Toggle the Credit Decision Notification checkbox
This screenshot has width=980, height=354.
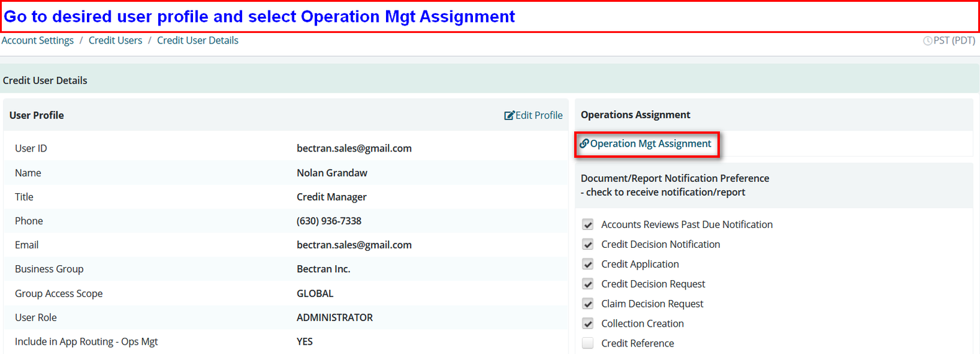click(588, 244)
